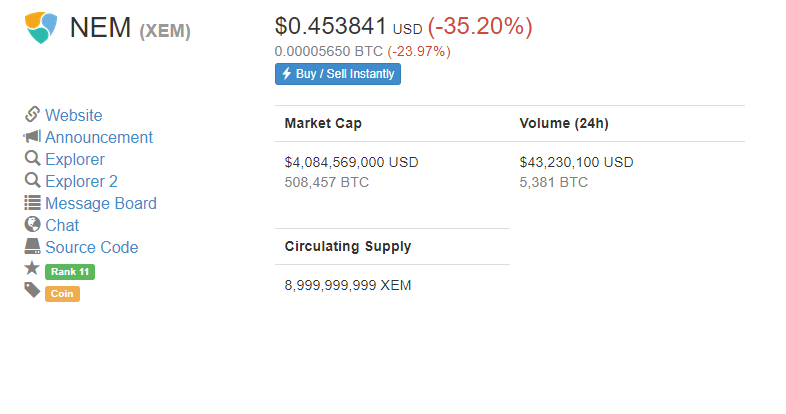Click the star icon next to Rank
The image size is (786, 414).
pyautogui.click(x=32, y=268)
